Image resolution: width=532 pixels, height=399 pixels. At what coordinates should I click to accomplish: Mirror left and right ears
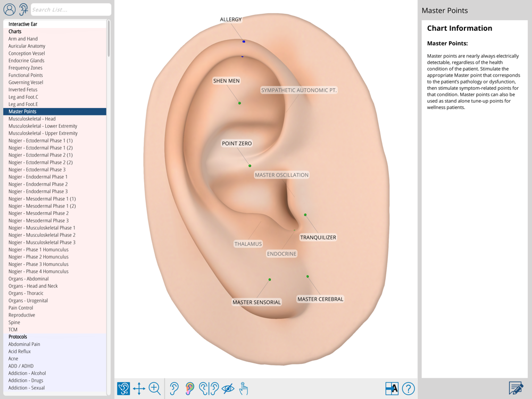point(209,388)
